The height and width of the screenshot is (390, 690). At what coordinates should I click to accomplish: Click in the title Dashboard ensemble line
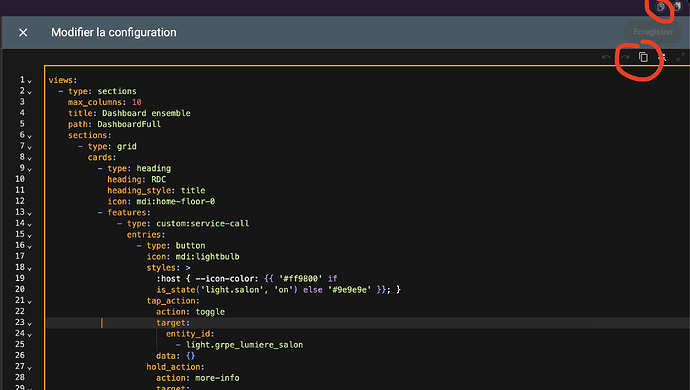[129, 113]
